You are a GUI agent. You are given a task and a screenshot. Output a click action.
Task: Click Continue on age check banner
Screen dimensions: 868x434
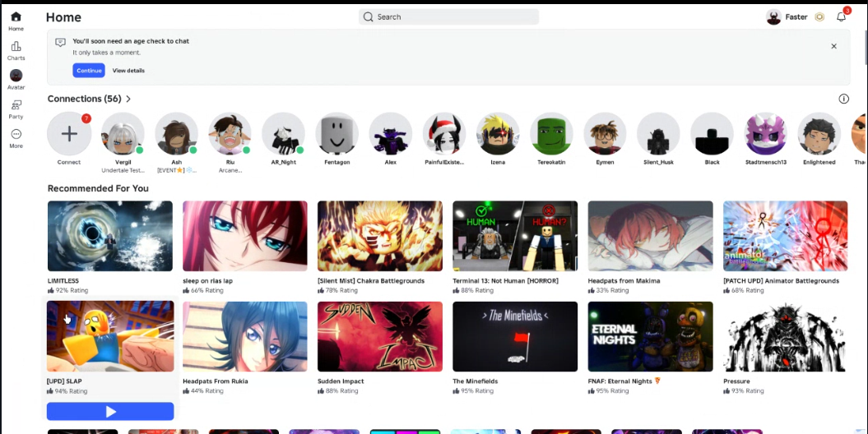point(89,70)
